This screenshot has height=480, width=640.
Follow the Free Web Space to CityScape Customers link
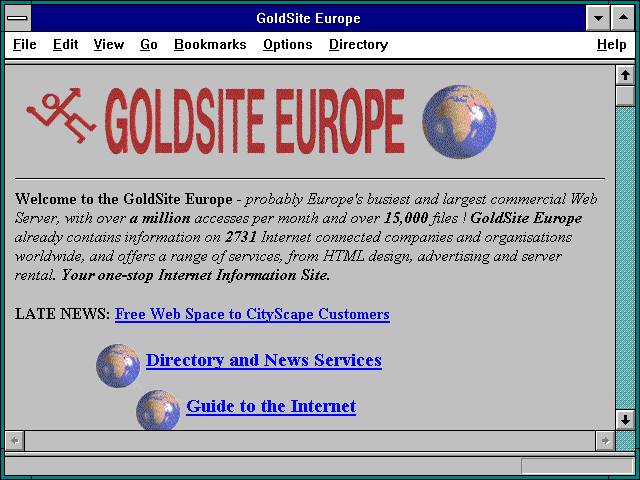coord(252,314)
